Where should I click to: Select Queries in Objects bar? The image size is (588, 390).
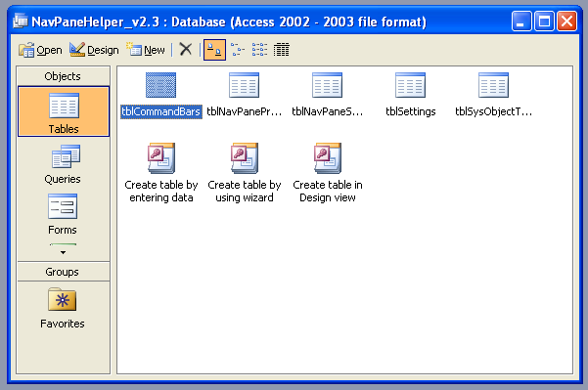pos(64,164)
